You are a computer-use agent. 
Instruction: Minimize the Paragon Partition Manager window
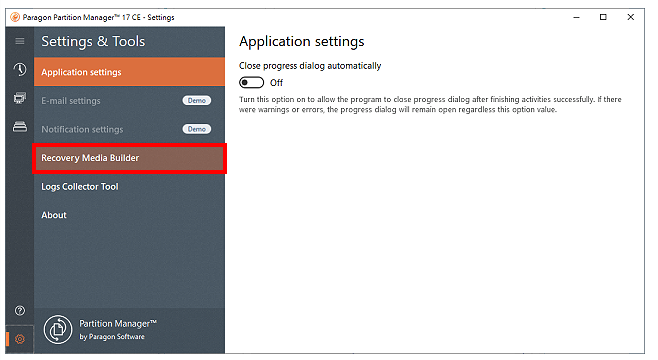(x=576, y=17)
